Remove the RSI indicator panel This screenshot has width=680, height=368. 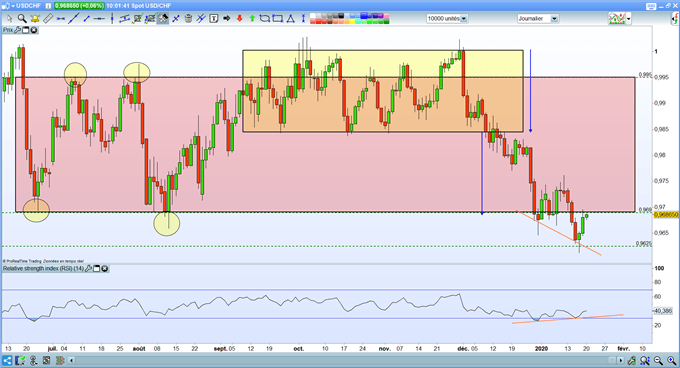point(105,269)
